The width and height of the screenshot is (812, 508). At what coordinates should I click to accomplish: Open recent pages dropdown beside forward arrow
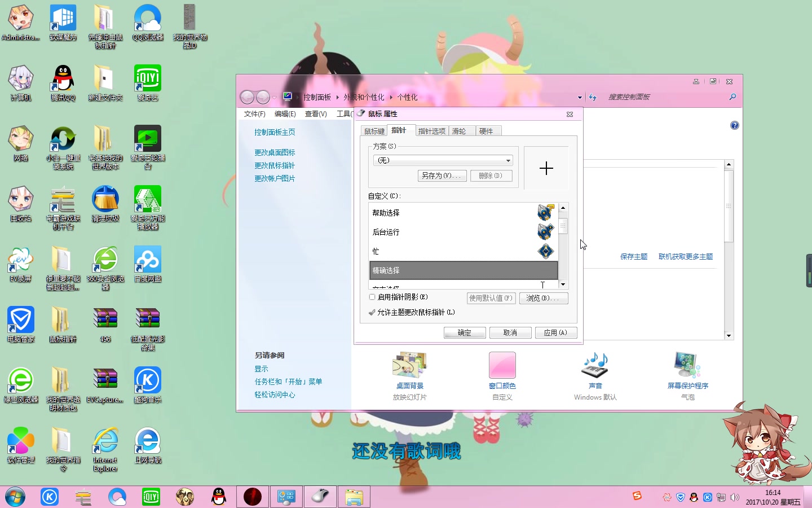pos(275,97)
